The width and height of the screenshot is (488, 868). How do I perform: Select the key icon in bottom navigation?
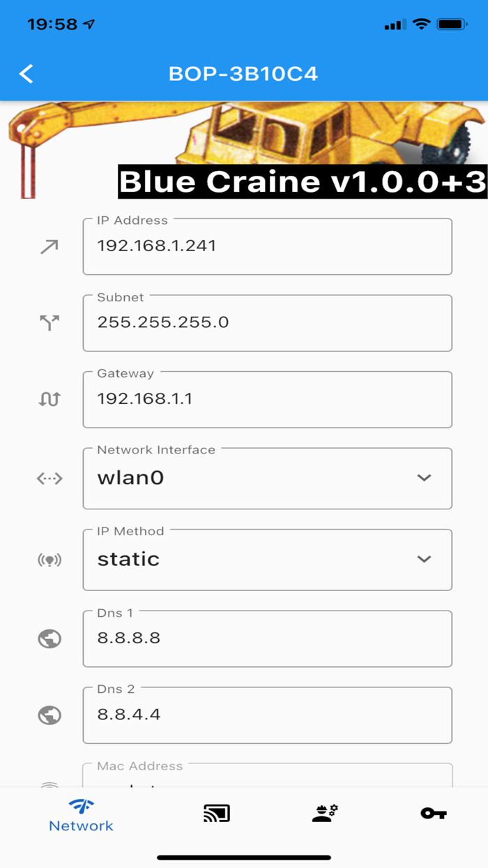coord(434,812)
